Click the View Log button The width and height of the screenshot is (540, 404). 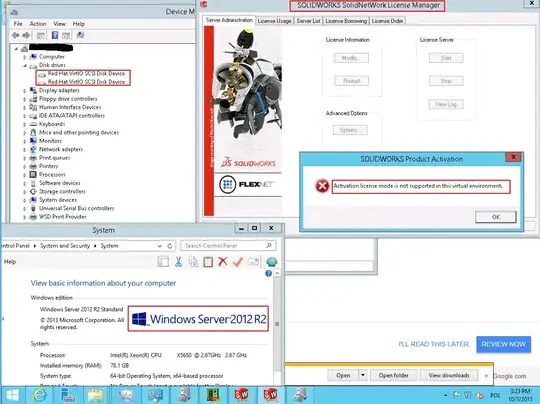point(446,104)
